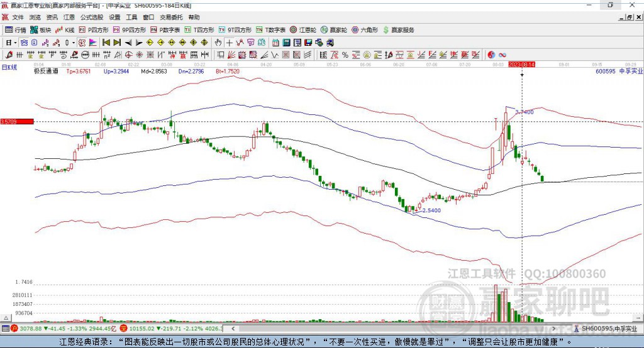Click the Shenzhen index 深 status icon
Screen dimensions: 644x348
tap(124, 329)
